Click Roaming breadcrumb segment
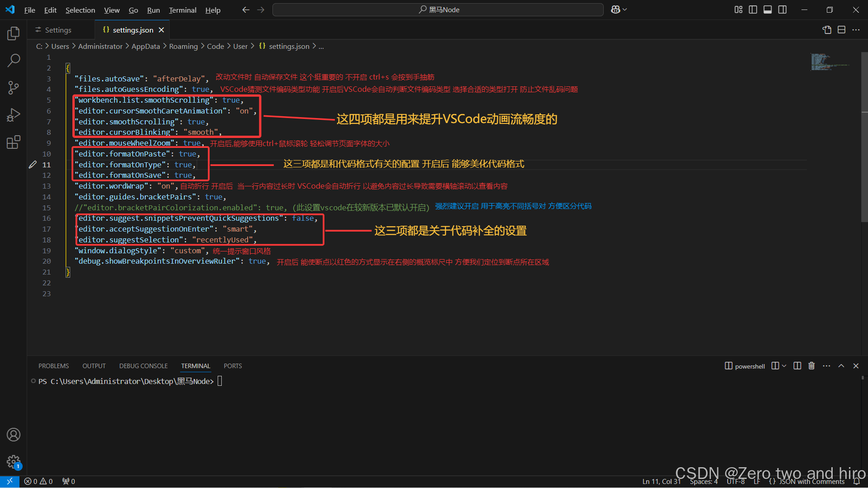The height and width of the screenshot is (488, 868). tap(183, 46)
